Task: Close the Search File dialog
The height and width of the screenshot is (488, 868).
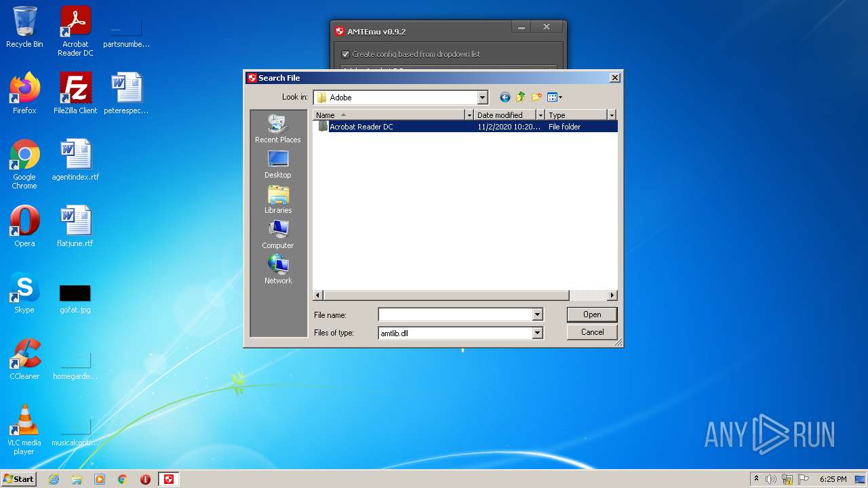Action: click(x=614, y=78)
